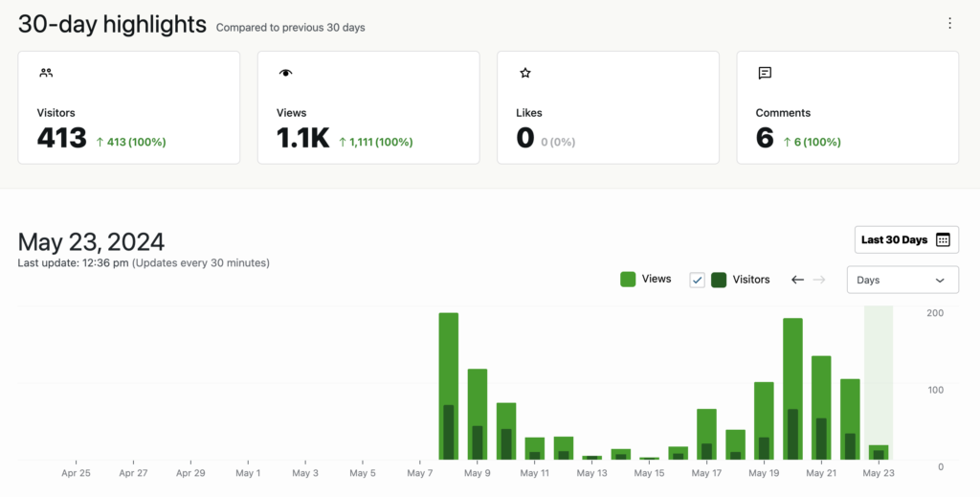Viewport: 980px width, 497px height.
Task: Select the Likes highlight card
Action: click(x=607, y=107)
